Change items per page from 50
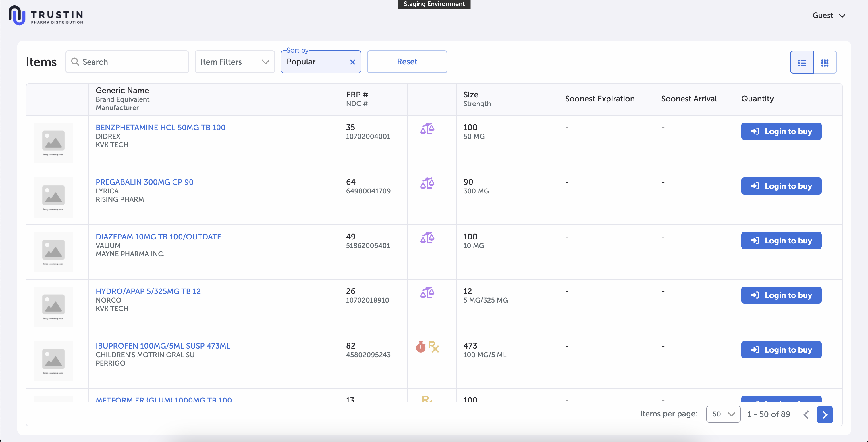The image size is (868, 442). 723,414
